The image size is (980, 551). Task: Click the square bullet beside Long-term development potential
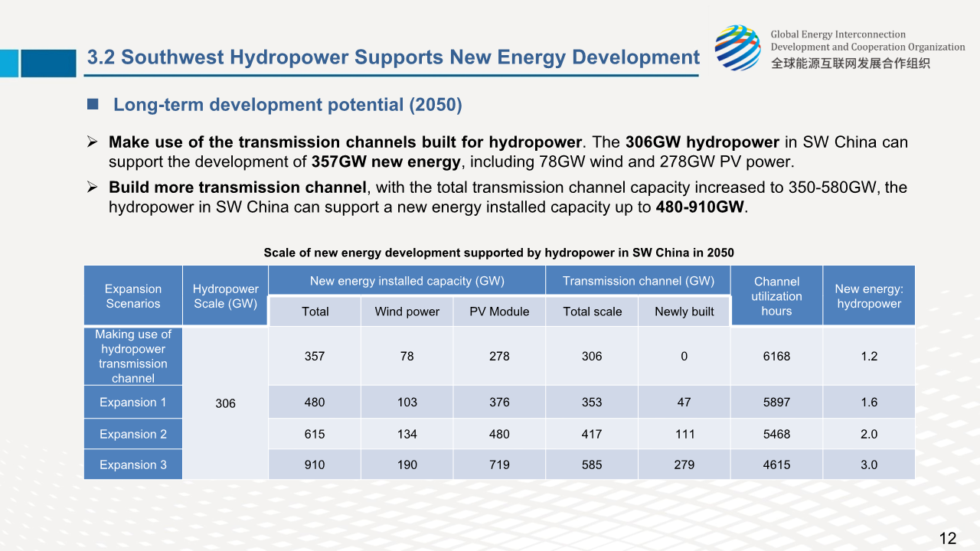[x=93, y=104]
